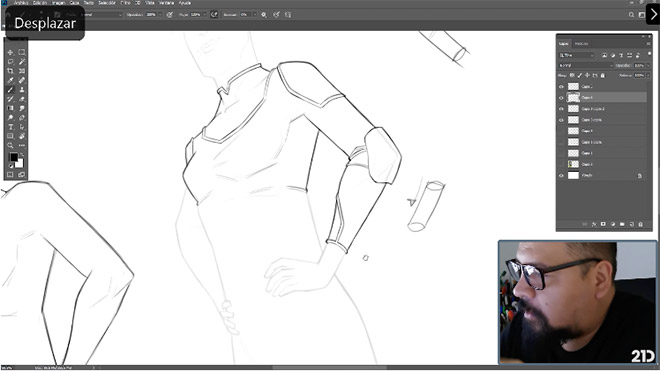The height and width of the screenshot is (371, 660).
Task: Select the Rectangle shape tool
Action: [10, 136]
